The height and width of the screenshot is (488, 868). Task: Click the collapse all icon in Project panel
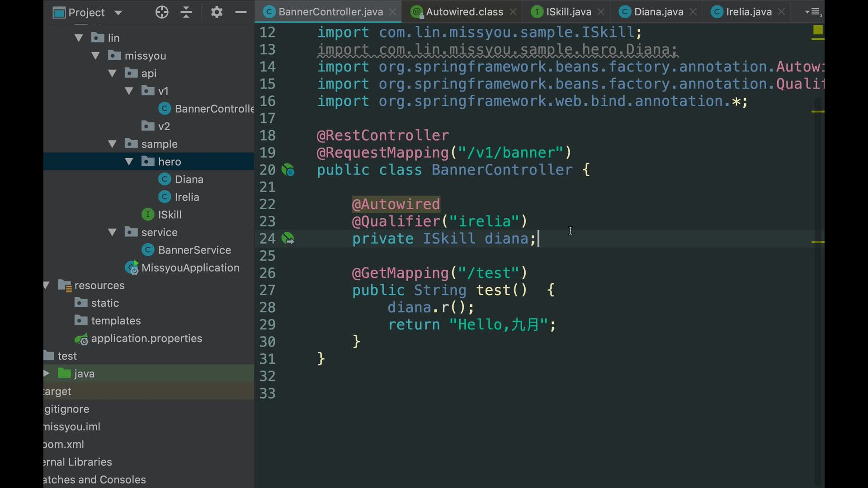tap(186, 12)
